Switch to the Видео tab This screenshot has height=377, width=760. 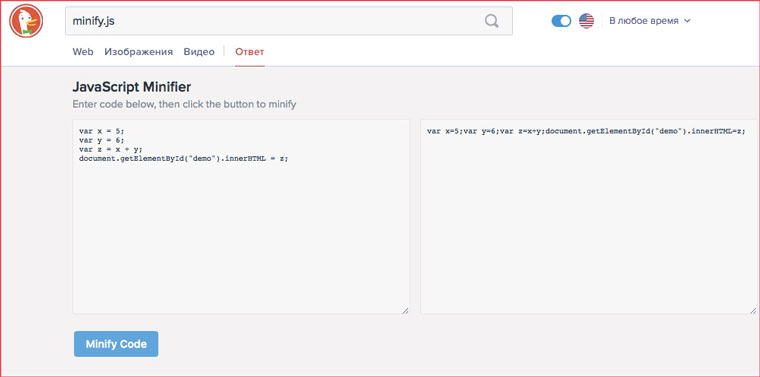point(199,52)
